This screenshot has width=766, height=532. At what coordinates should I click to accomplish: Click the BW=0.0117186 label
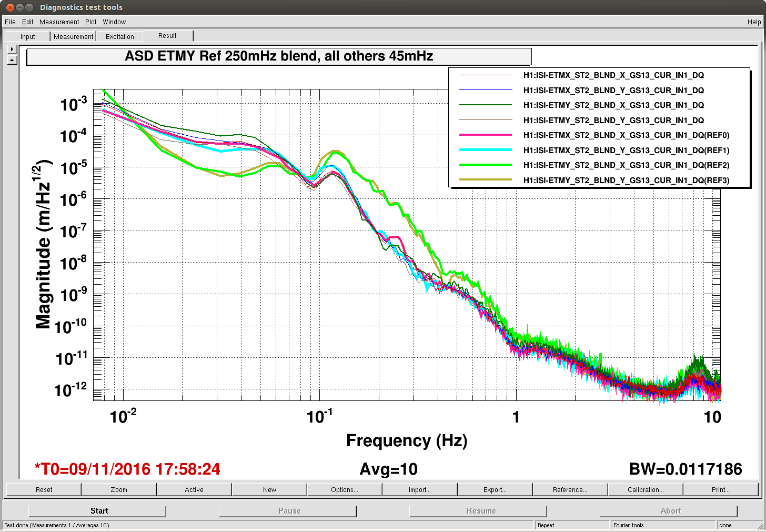pyautogui.click(x=686, y=469)
